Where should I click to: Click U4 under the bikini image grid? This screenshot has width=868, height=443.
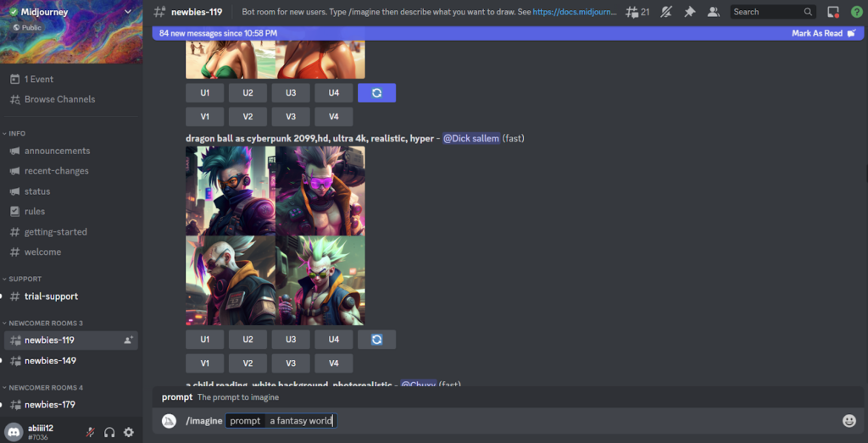point(334,93)
